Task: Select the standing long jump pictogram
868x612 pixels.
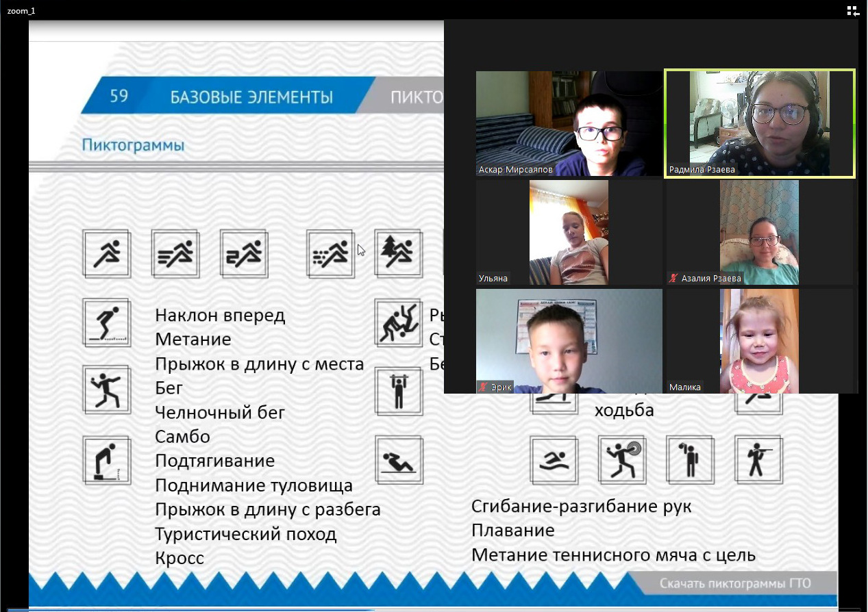Action: [x=106, y=322]
